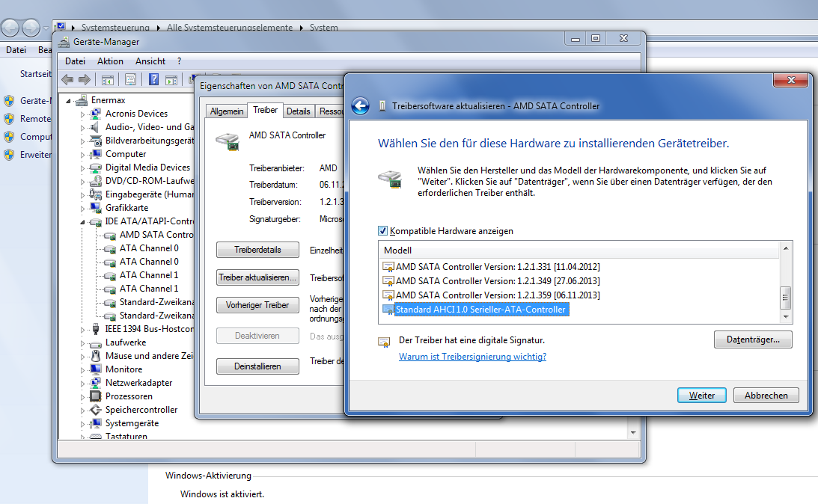Click the model list scrollbar thumb
This screenshot has height=504, width=818.
click(785, 298)
